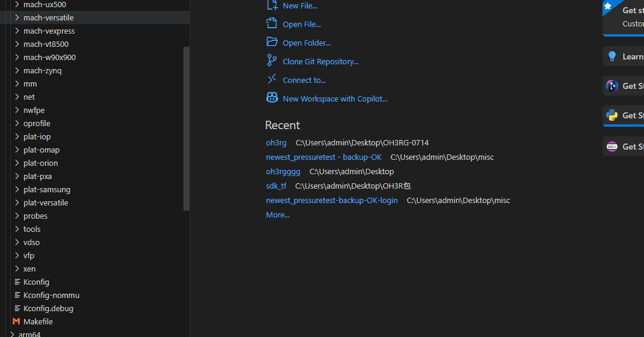Click the Python icon on Get Started card
The height and width of the screenshot is (337, 644).
click(x=612, y=115)
